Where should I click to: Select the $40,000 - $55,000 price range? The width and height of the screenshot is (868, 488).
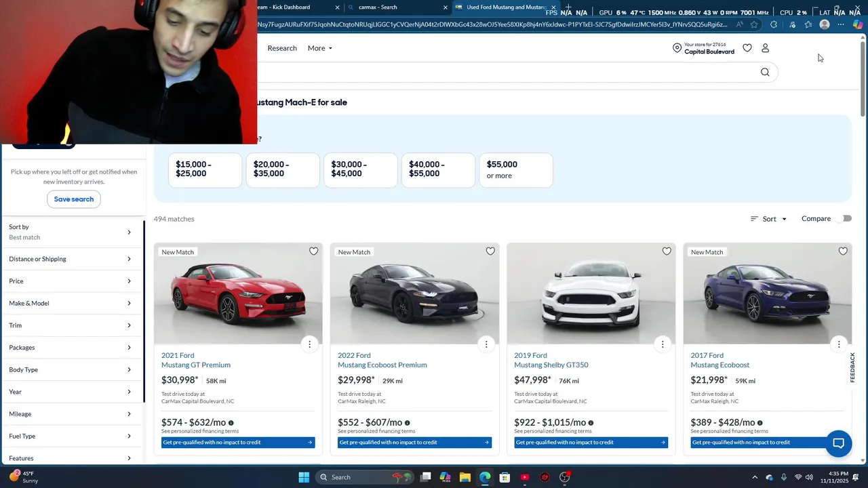(x=438, y=170)
